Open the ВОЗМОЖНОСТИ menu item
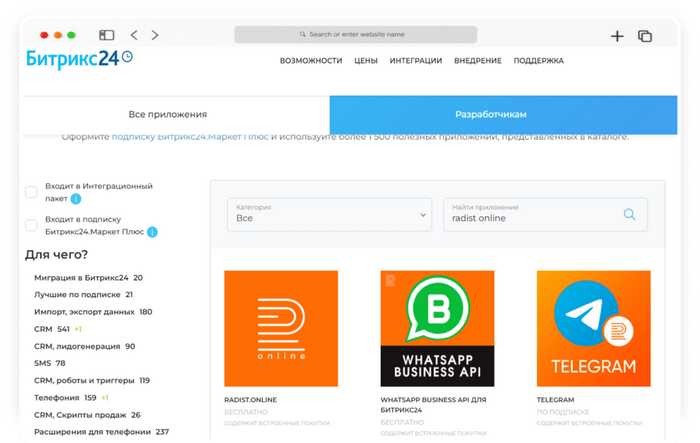This screenshot has width=700, height=443. [311, 61]
